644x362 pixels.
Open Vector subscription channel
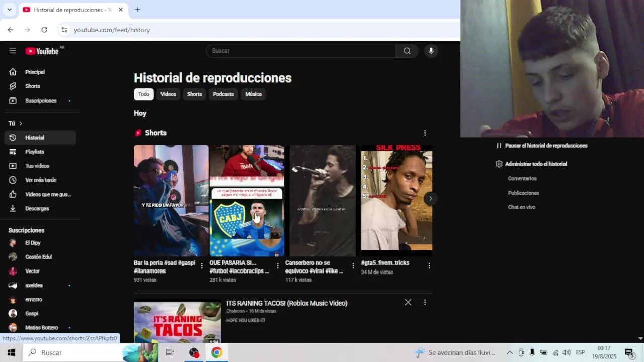pos(40,271)
